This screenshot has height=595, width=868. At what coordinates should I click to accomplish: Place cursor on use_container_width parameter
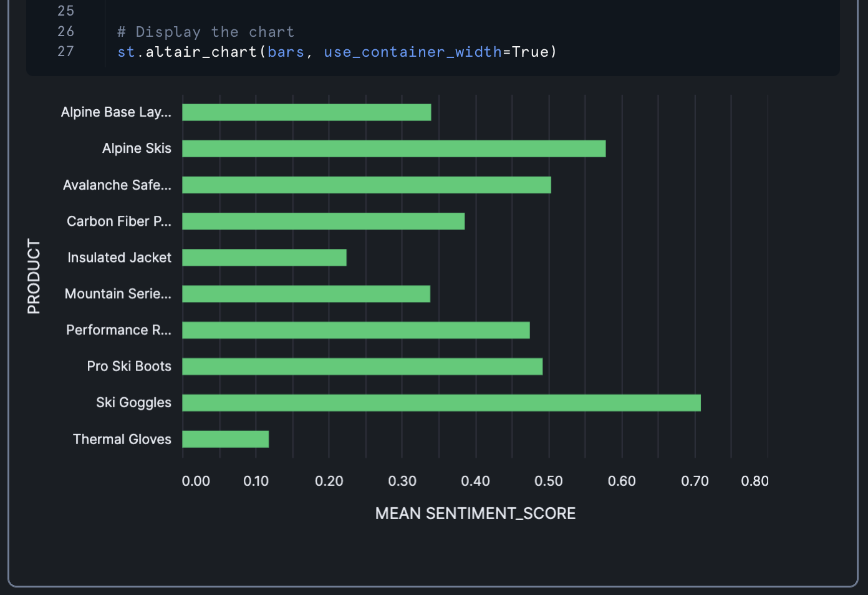(412, 52)
